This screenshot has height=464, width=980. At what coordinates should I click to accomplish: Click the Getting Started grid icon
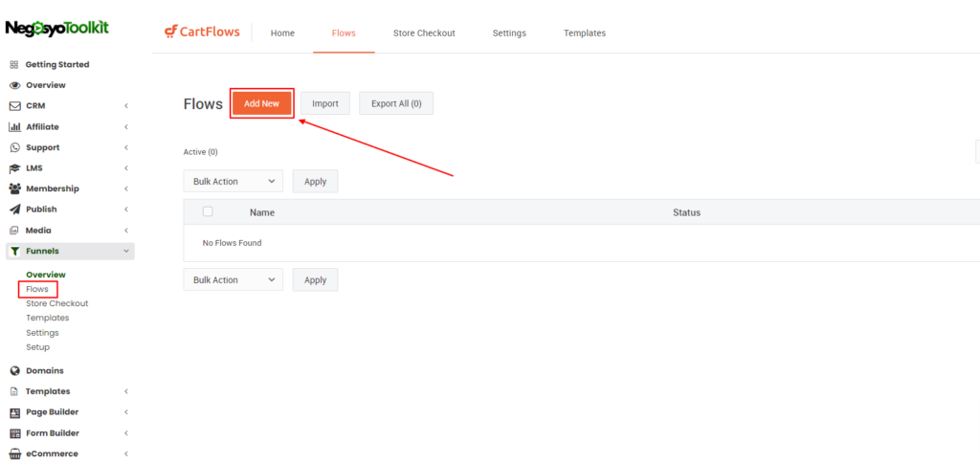pos(14,64)
